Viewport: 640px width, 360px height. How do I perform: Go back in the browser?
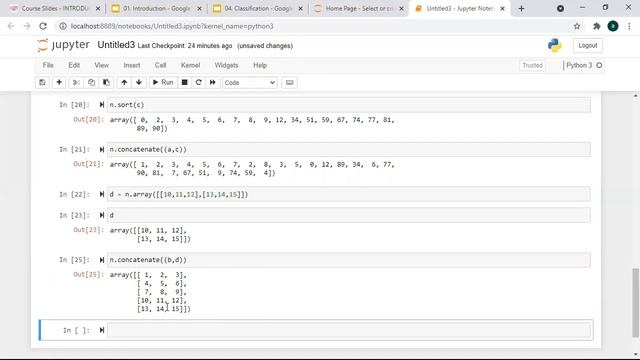click(x=11, y=26)
